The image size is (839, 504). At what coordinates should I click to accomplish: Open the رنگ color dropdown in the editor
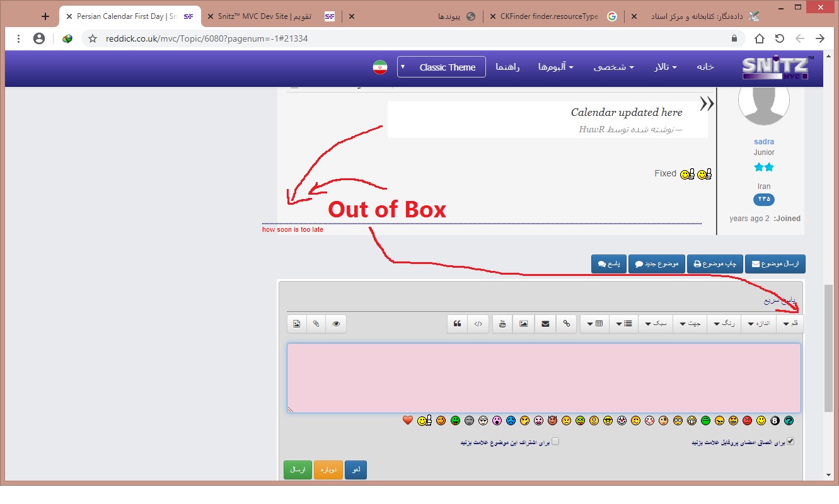[x=723, y=324]
